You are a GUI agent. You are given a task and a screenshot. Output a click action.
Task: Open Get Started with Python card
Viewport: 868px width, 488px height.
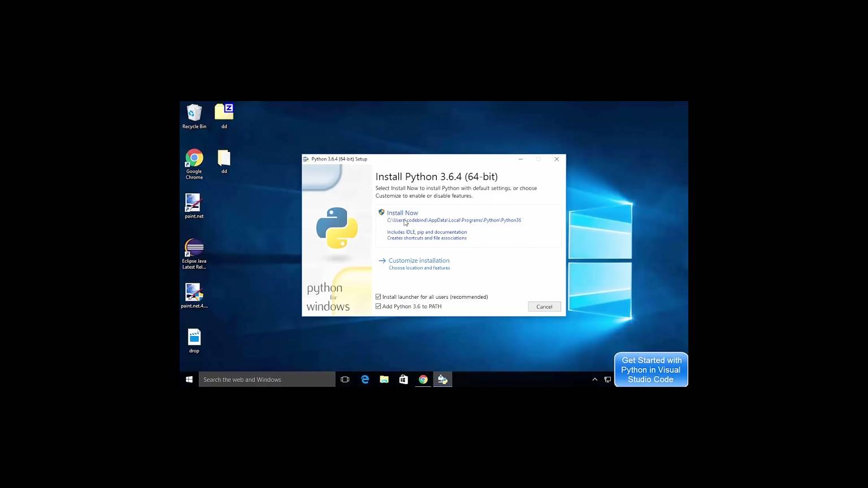pos(651,370)
